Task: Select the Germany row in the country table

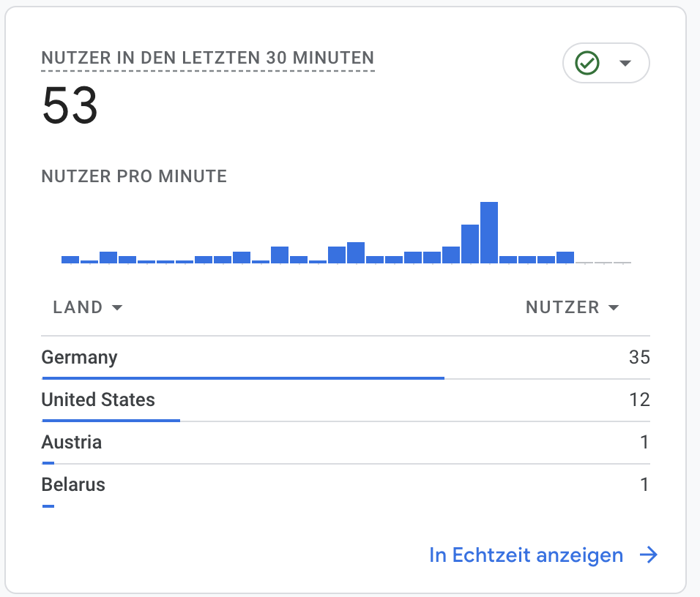Action: (80, 358)
